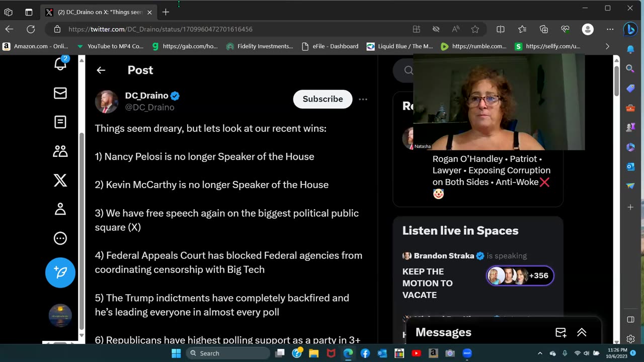The image size is (644, 362).
Task: Add this page to favorites star
Action: click(475, 29)
